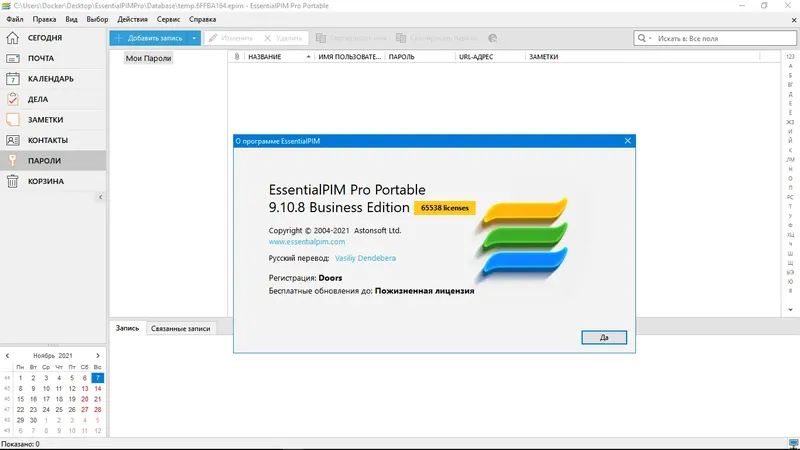
Task: Click the Заметки column header
Action: click(642, 57)
